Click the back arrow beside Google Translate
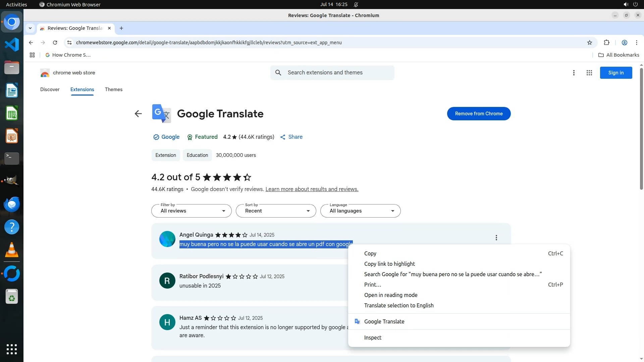Screen dimensions: 644x362 [138, 114]
